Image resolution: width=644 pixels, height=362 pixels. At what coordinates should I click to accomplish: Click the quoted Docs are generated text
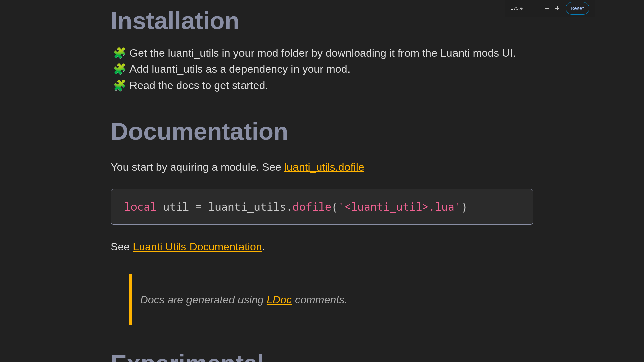point(201,300)
